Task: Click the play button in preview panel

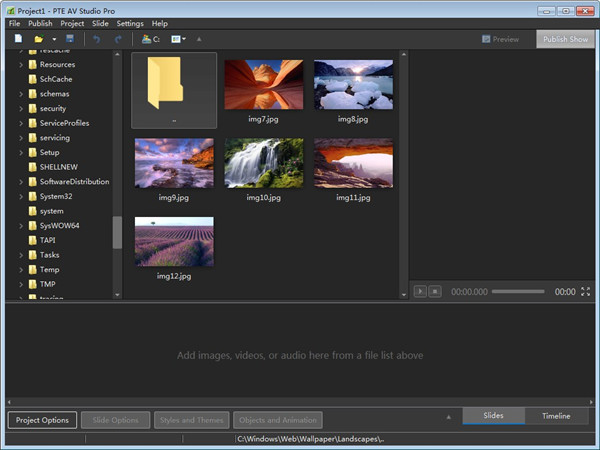Action: [x=420, y=292]
